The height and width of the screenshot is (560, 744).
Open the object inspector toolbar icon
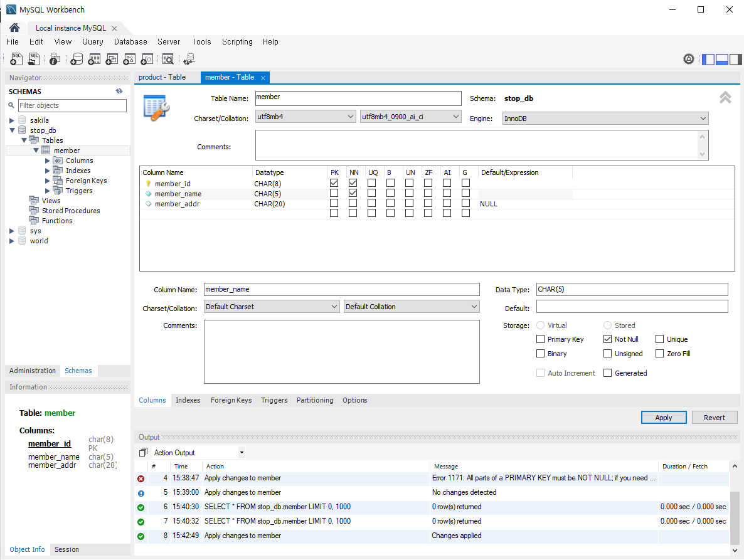pos(55,59)
